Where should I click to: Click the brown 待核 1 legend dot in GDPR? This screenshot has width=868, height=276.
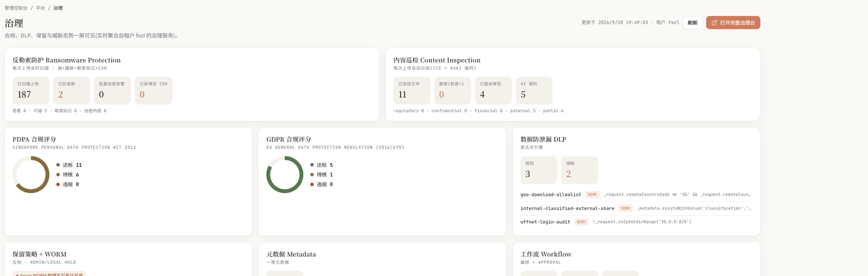click(x=312, y=175)
